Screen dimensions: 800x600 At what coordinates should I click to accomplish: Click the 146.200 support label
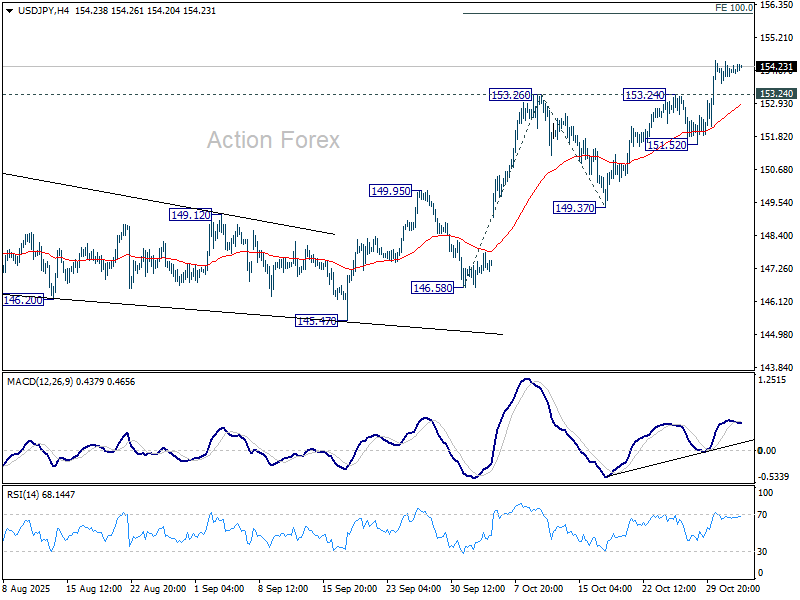[x=21, y=299]
